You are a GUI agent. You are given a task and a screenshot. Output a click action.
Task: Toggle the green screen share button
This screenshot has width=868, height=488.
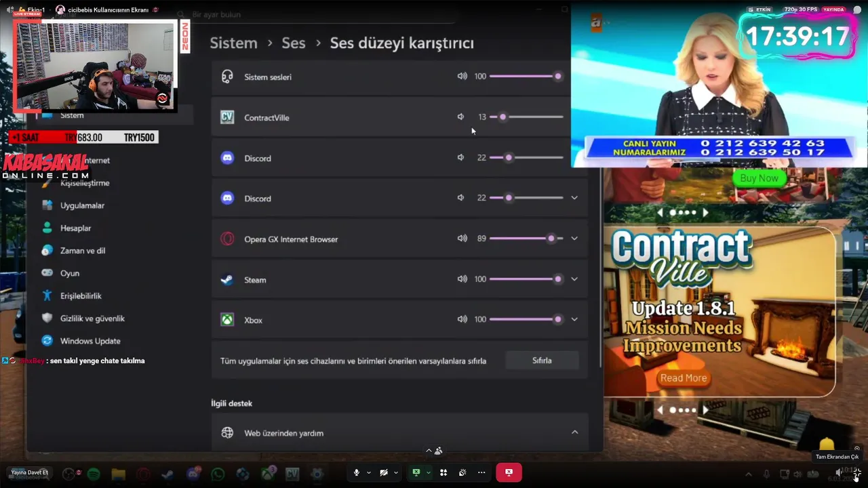[x=416, y=472]
